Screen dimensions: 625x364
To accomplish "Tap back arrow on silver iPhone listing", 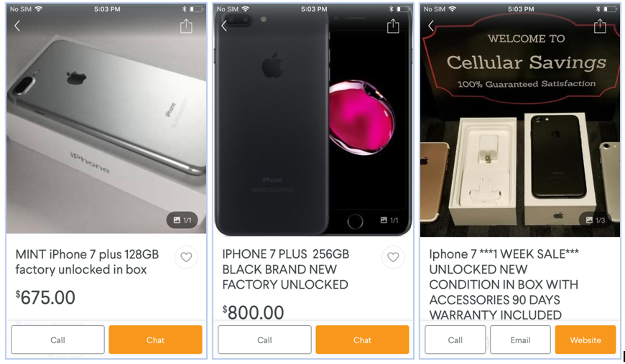I will (x=17, y=27).
